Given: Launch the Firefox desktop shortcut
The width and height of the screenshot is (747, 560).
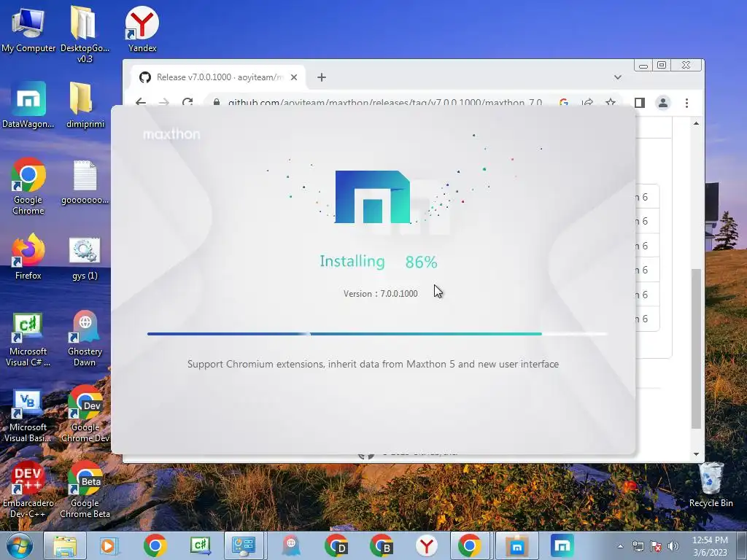Looking at the screenshot, I should (28, 257).
